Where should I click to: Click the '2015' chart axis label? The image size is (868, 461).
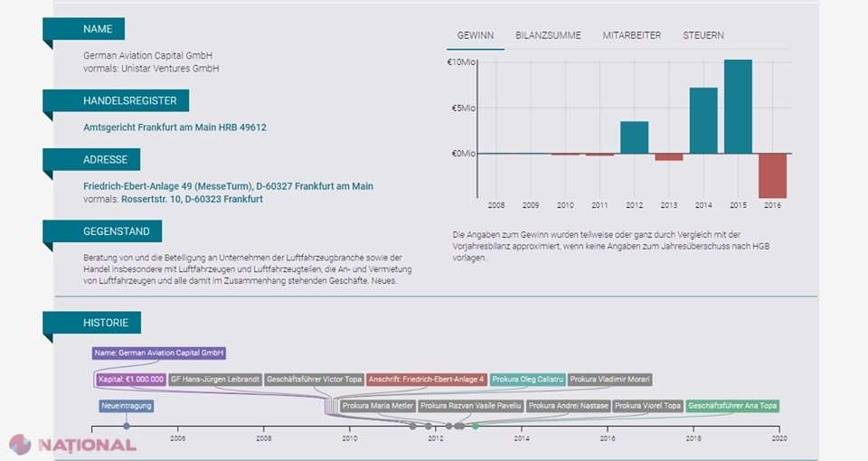738,205
